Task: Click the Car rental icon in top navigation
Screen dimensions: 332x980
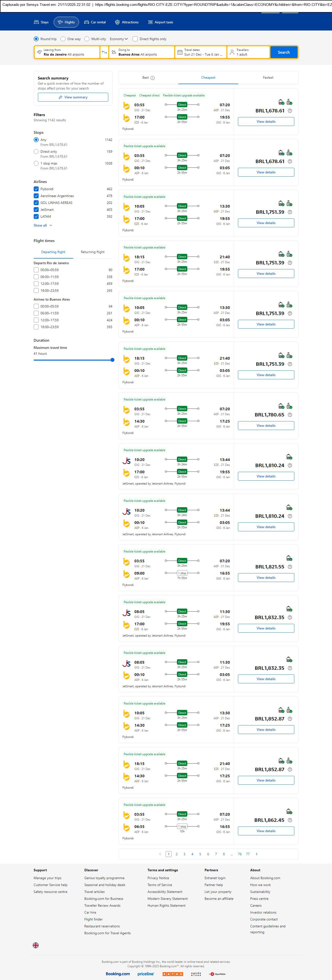Action: point(87,22)
